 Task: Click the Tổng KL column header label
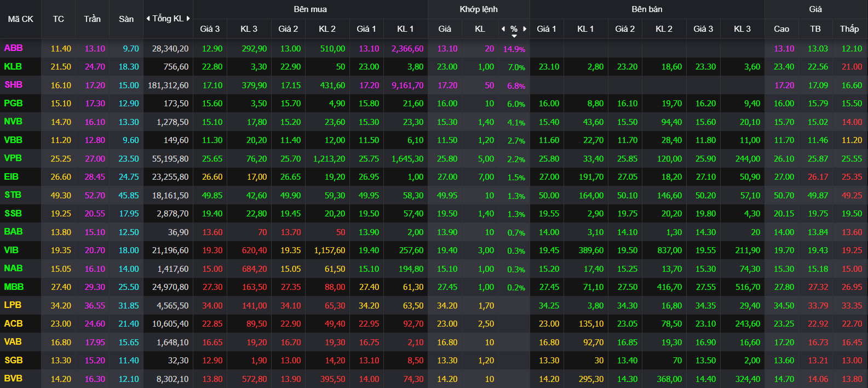click(168, 19)
